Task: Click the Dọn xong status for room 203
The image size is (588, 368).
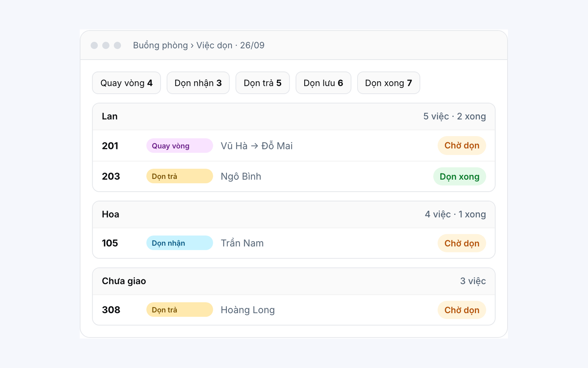Action: tap(459, 177)
